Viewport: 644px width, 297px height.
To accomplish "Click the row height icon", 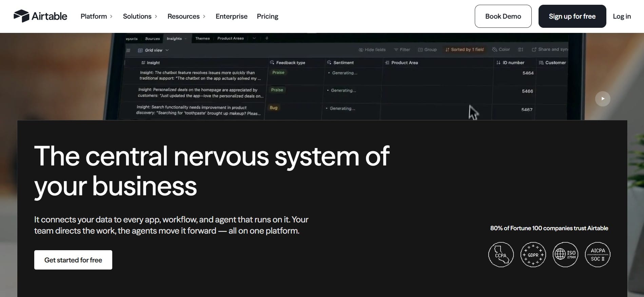I will point(521,49).
